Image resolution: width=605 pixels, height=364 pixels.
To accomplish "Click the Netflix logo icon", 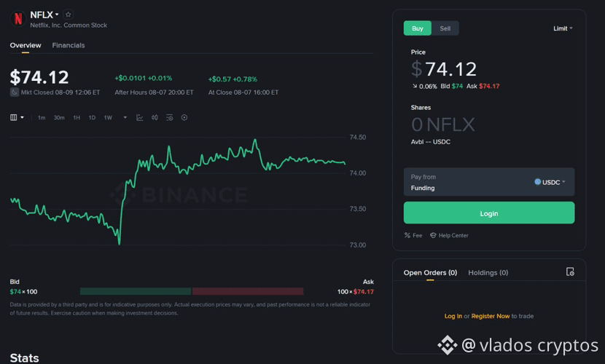I will (17, 18).
